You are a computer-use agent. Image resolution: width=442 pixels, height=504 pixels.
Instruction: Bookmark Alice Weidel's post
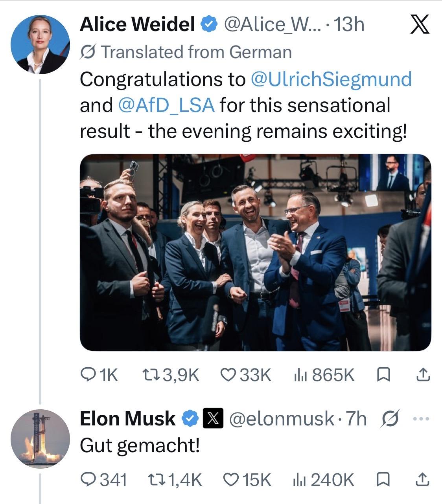pos(383,375)
